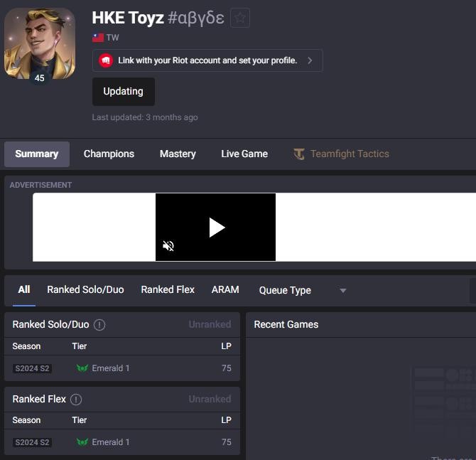Click Unranked label in Ranked Solo/Duo header

(x=210, y=324)
